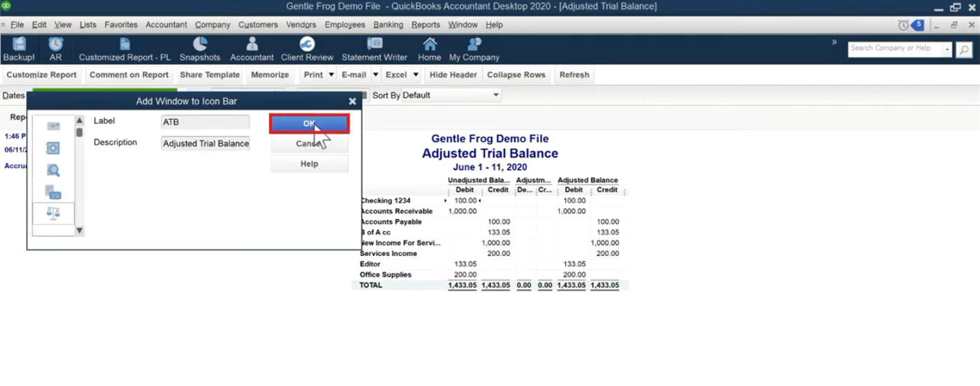
Task: Click the icon list scroll-up arrow
Action: (80, 120)
